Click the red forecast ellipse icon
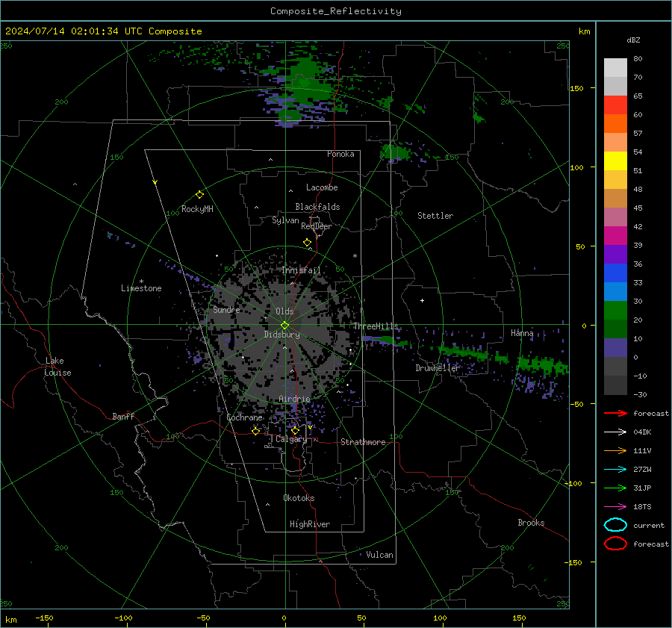The width and height of the screenshot is (672, 628). [x=615, y=544]
